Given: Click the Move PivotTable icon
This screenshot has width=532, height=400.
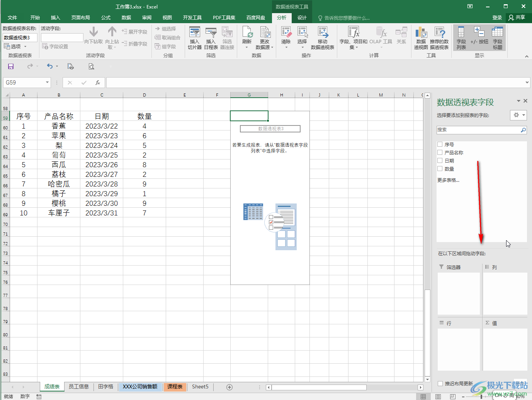Looking at the screenshot, I should click(x=323, y=32).
